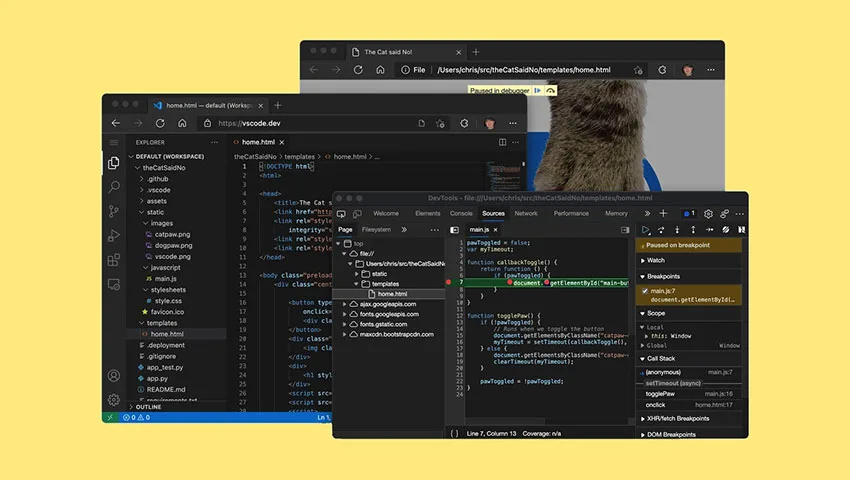This screenshot has width=850, height=480.
Task: Open the Explorer view in VS Code activity bar
Action: click(x=114, y=163)
